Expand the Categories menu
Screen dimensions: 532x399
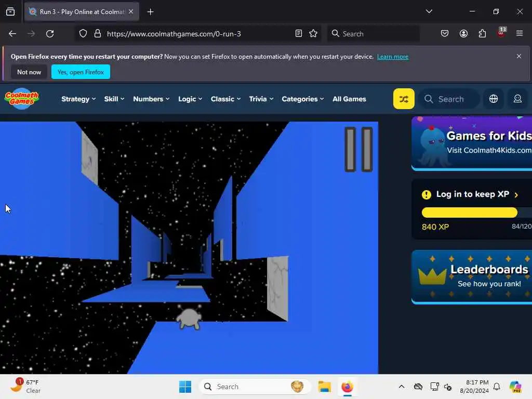pyautogui.click(x=303, y=99)
